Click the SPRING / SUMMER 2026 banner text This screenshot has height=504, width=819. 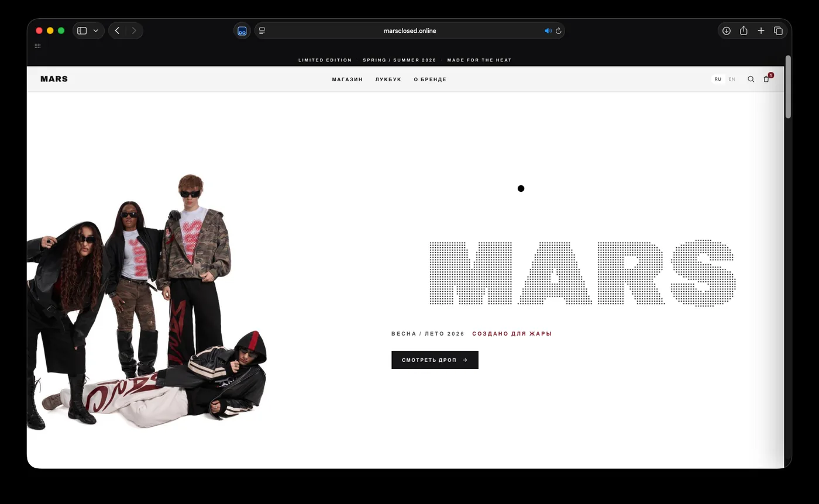(400, 60)
